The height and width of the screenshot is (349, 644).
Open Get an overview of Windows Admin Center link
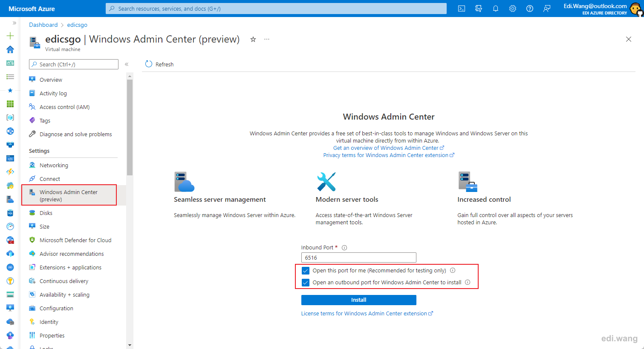[388, 148]
